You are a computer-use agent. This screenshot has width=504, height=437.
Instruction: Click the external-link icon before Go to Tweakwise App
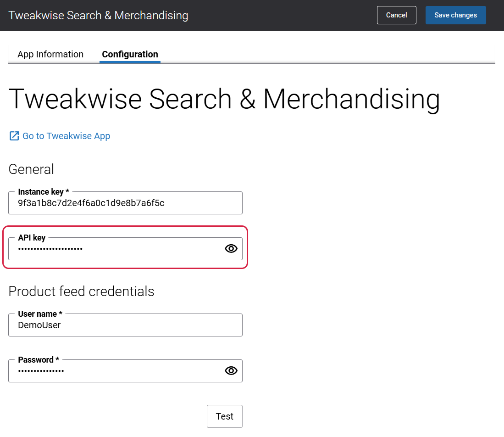pos(14,136)
